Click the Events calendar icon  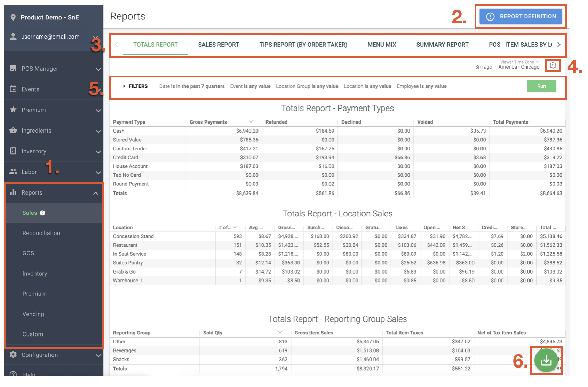coord(13,89)
